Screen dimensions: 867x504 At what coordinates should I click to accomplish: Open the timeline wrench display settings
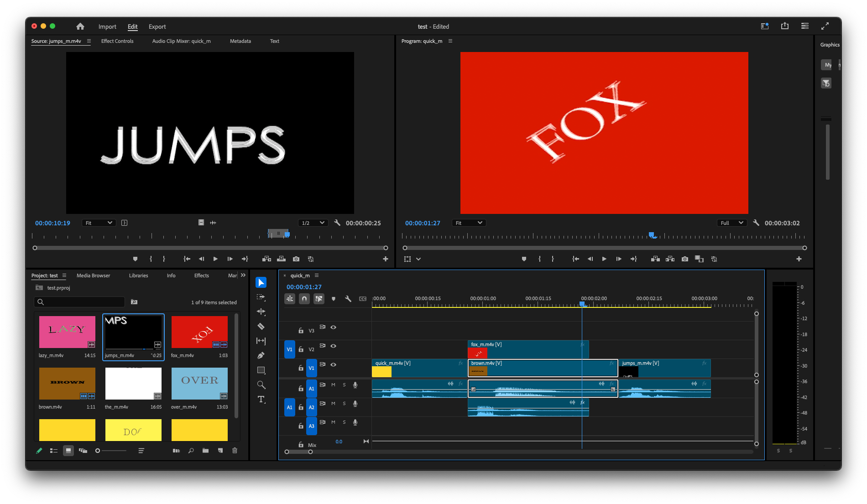coord(348,299)
